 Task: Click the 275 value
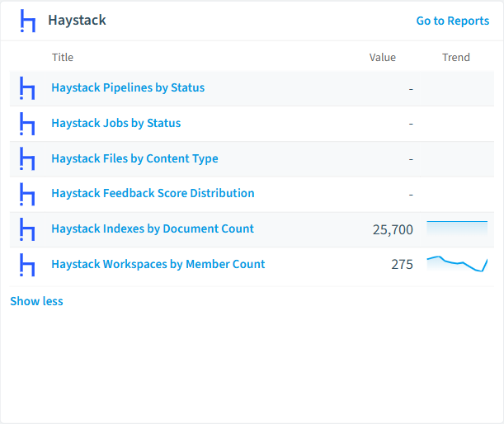(x=402, y=265)
